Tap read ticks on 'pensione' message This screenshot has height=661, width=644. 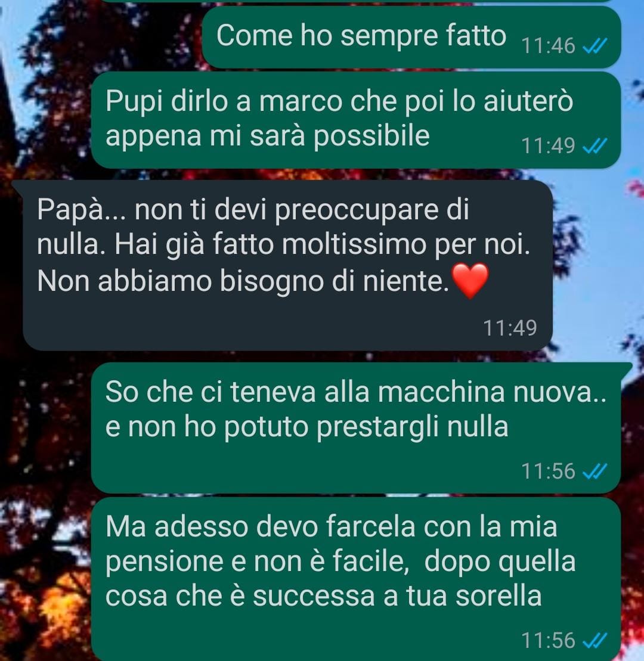(595, 640)
